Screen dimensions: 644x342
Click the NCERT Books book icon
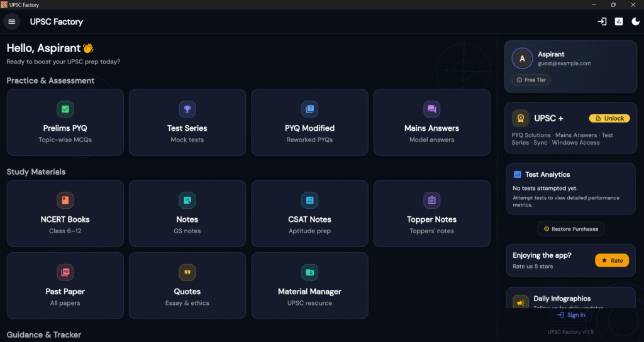click(65, 201)
